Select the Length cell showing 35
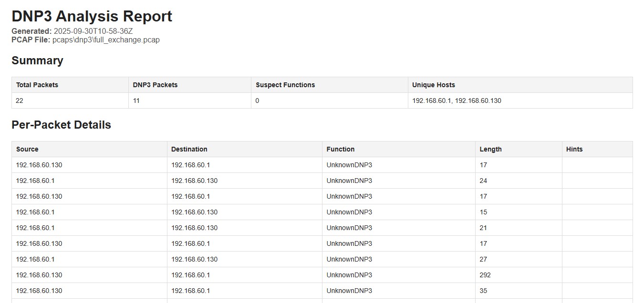The image size is (644, 303). coord(519,291)
